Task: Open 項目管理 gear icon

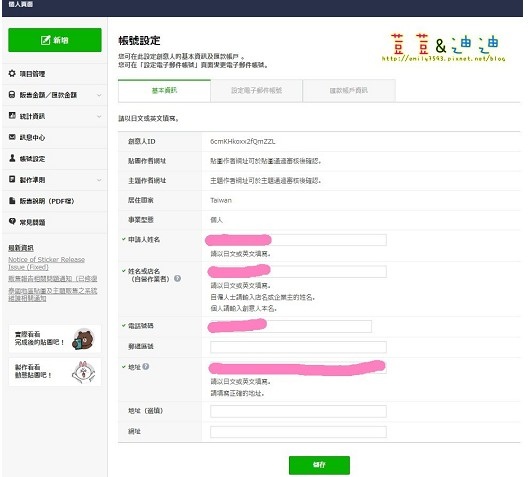Action: [12, 73]
